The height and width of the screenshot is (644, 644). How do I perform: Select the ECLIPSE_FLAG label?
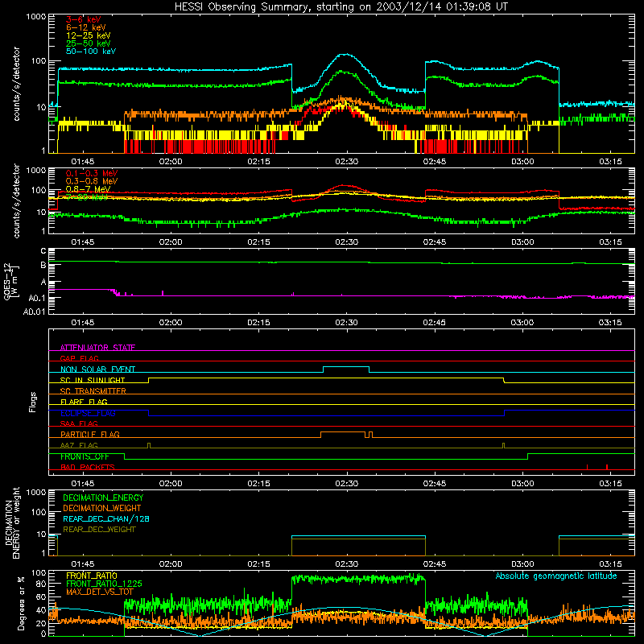point(88,413)
